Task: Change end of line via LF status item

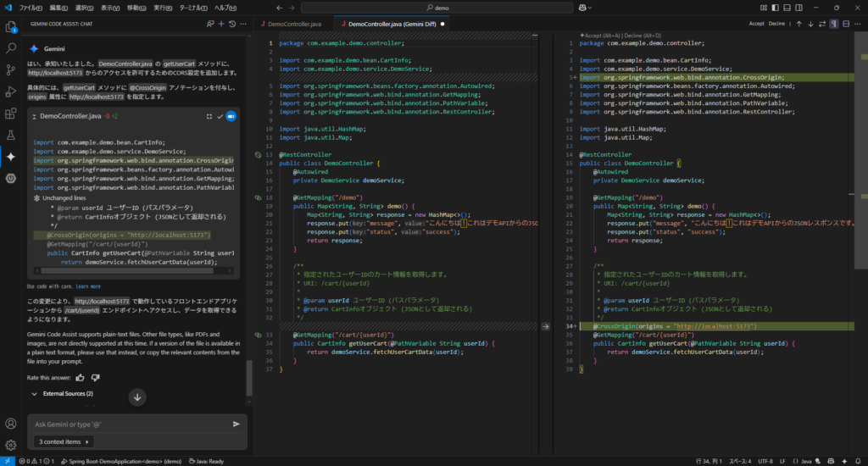Action: tap(782, 461)
